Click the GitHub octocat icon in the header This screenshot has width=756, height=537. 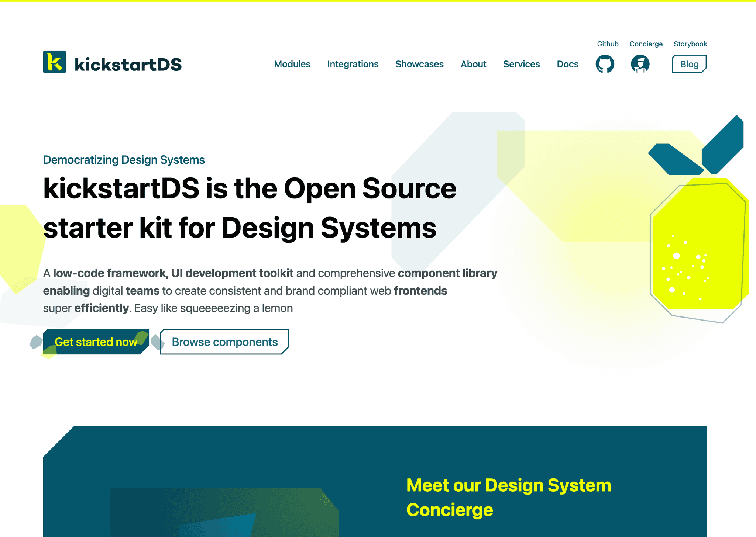click(x=605, y=63)
